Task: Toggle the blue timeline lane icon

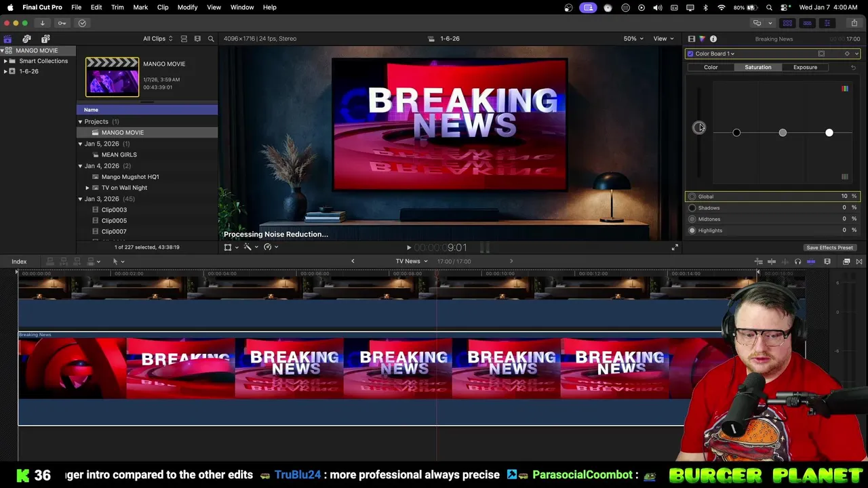Action: [811, 262]
